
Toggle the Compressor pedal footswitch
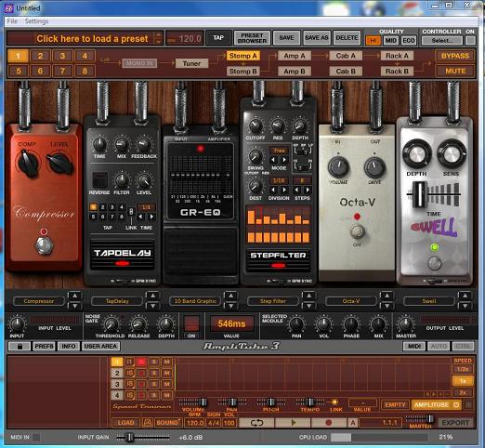(x=45, y=245)
